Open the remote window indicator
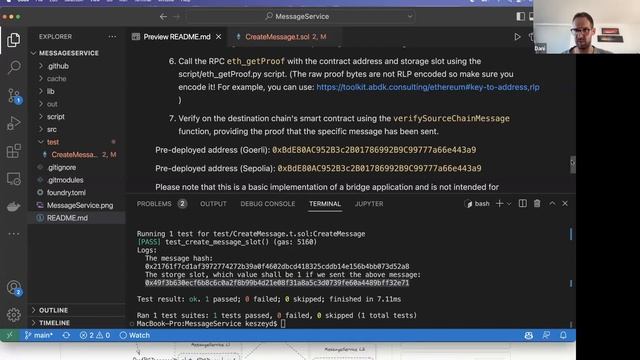Screen dimensions: 640x360 9,335
